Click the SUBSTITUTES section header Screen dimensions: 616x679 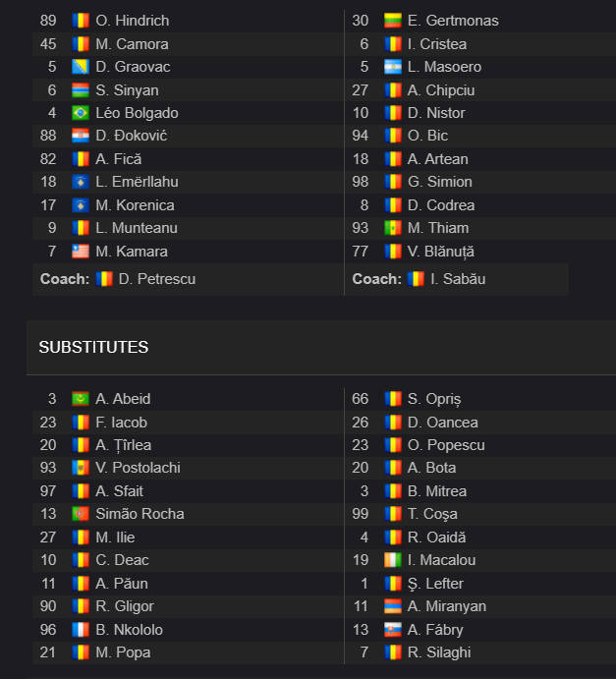[x=93, y=347]
